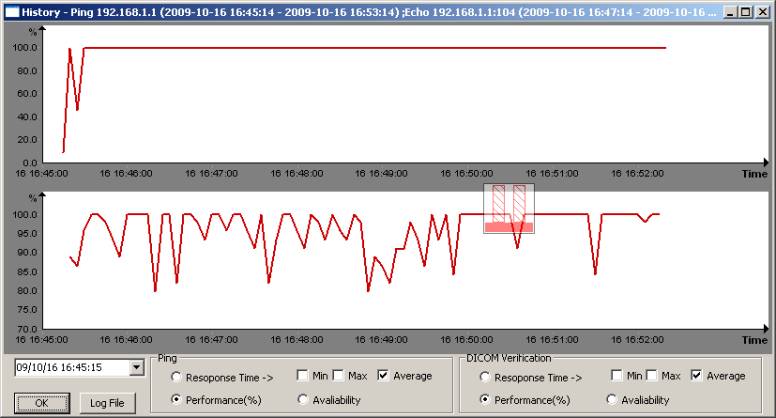Enable the DICOM Verification Min checkbox
This screenshot has width=776, height=418.
pyautogui.click(x=616, y=375)
